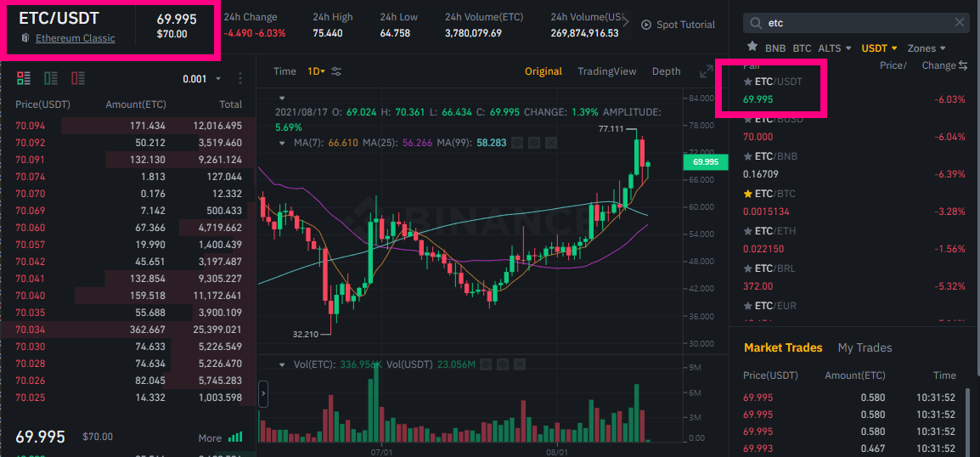Click the 69.995 current price tag on chart axis
The image size is (980, 457).
coord(707,162)
